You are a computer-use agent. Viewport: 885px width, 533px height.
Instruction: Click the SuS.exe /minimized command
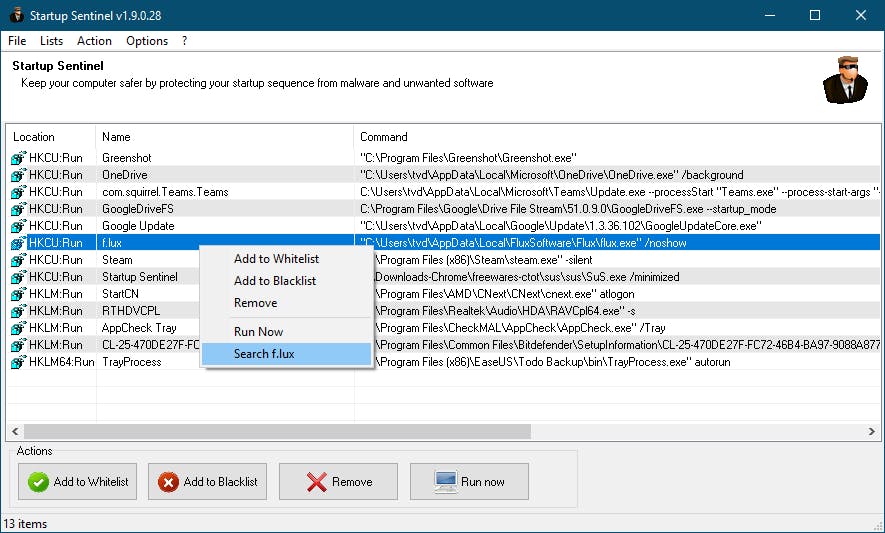point(527,277)
